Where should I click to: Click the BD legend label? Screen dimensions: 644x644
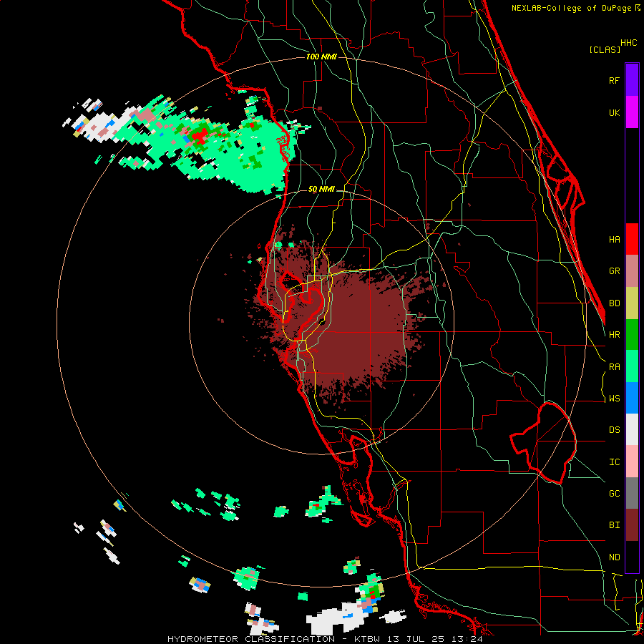pyautogui.click(x=614, y=303)
